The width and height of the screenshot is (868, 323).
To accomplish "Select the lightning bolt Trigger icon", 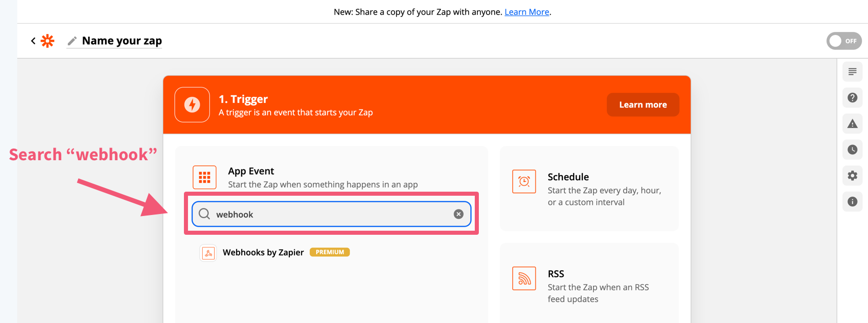I will pos(192,104).
